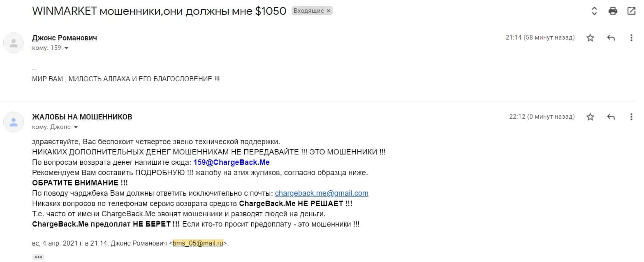The image size is (644, 262).
Task: Reply to the ЖАЛОБЫ НА МОШЕННИКОВ message
Action: tap(611, 117)
